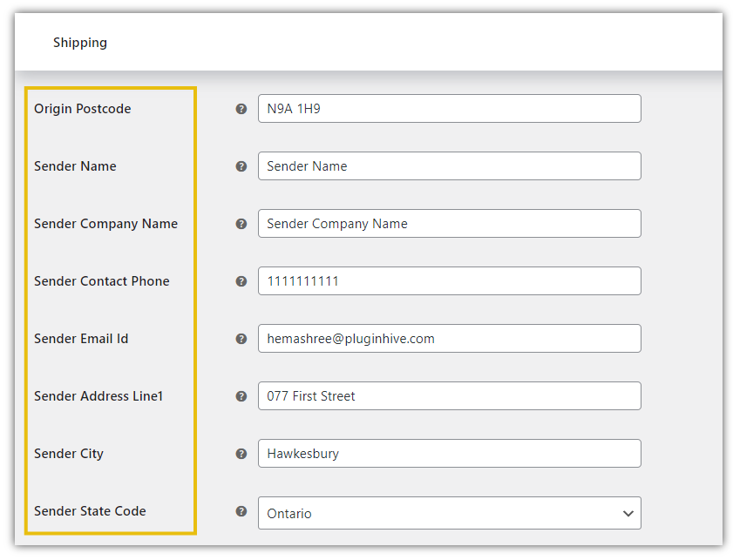Select the Shipping tab heading

point(80,43)
